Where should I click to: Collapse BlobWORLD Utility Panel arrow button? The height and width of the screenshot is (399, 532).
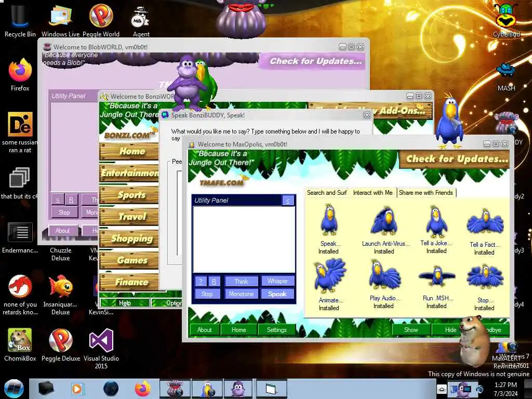[x=58, y=200]
